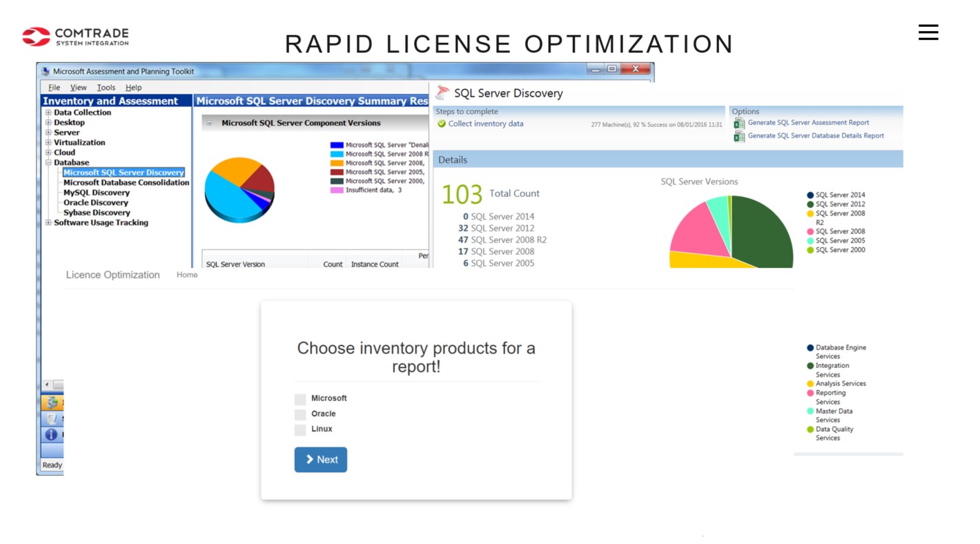The height and width of the screenshot is (544, 980).
Task: Click the Licence Optimization title link
Action: coord(112,275)
